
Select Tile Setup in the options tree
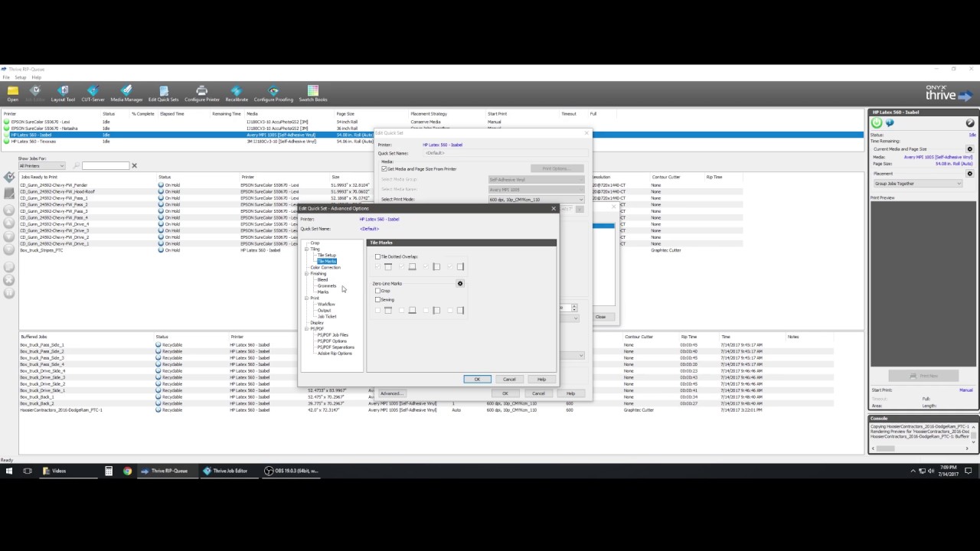[x=327, y=256]
